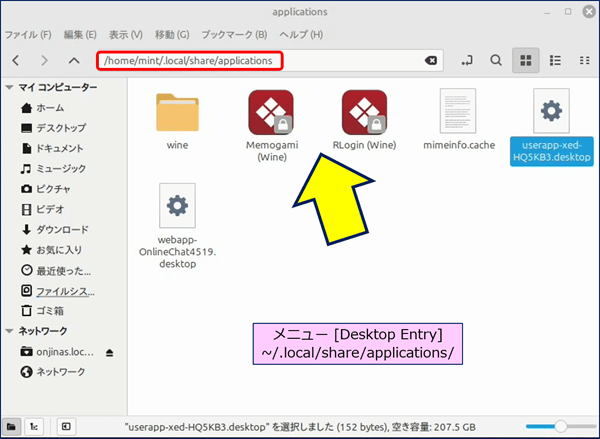Go forward with the right arrow button
This screenshot has height=439, width=600.
[x=44, y=60]
